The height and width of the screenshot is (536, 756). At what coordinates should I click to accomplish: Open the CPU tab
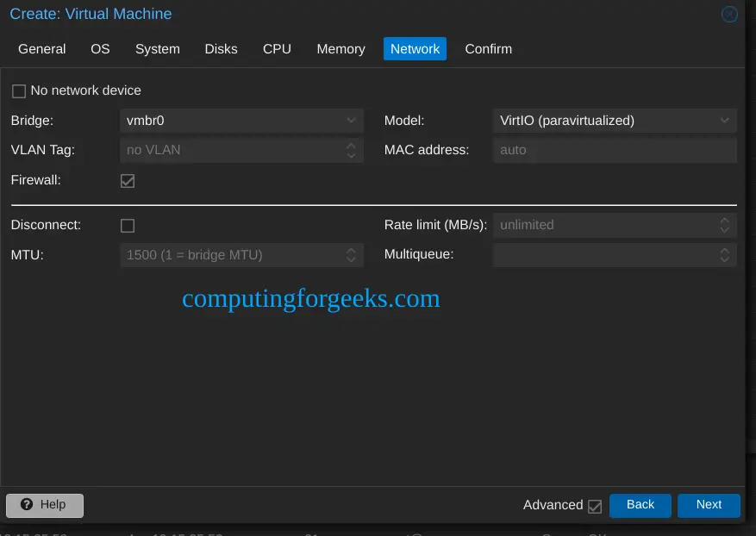[x=277, y=48]
